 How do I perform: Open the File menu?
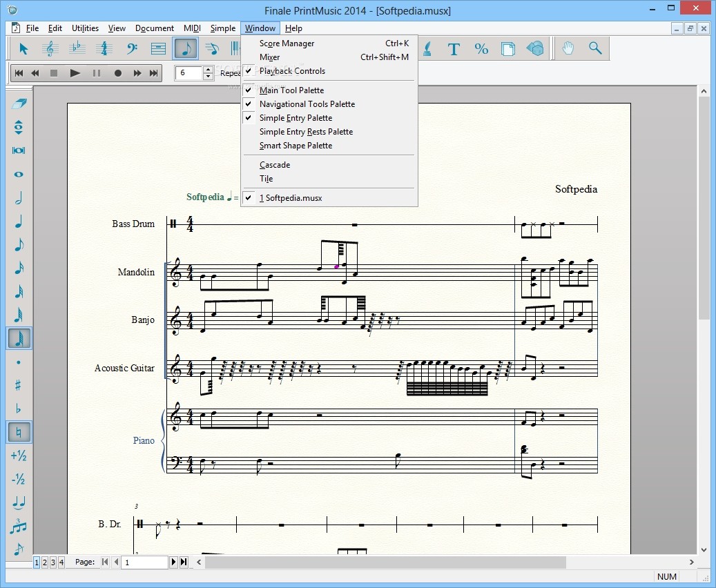(x=32, y=28)
